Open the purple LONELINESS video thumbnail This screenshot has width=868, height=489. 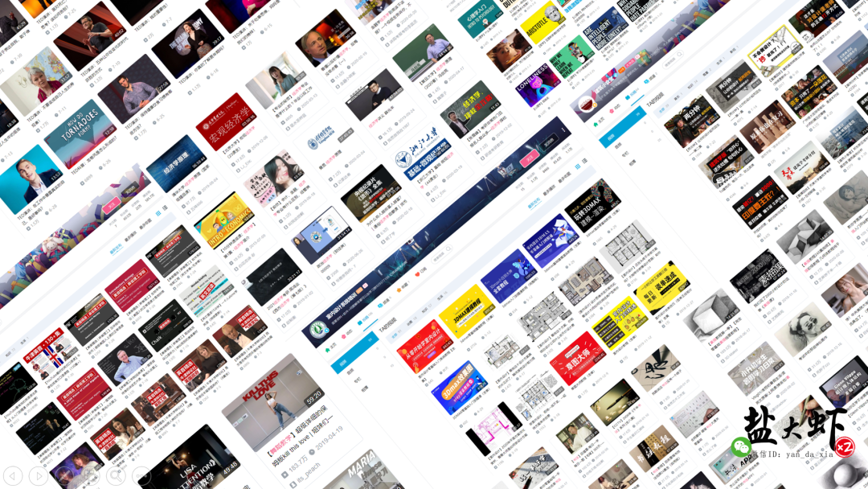[x=538, y=86]
